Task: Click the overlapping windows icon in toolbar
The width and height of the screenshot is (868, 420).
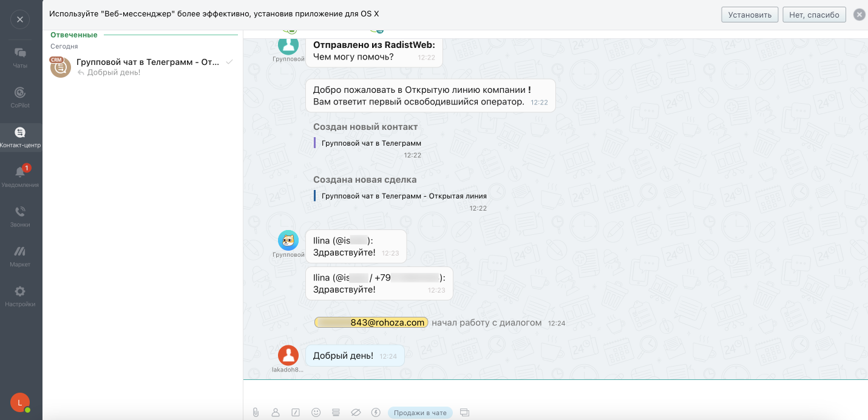Action: (x=465, y=413)
